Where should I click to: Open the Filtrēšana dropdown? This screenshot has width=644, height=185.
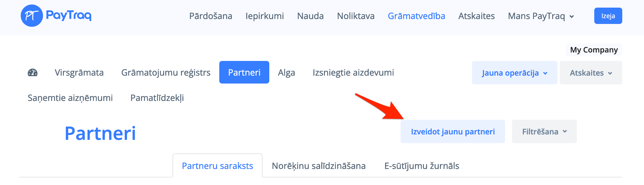544,132
